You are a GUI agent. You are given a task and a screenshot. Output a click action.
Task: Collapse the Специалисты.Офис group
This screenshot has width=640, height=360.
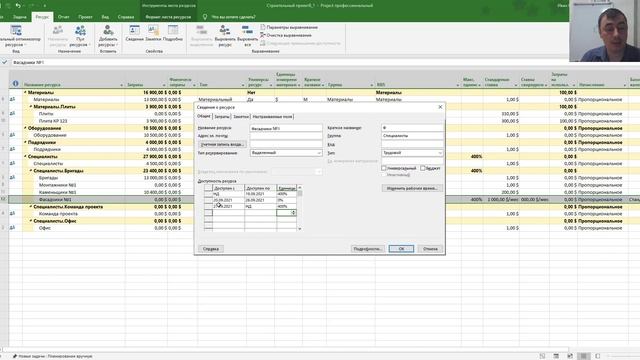click(31, 221)
